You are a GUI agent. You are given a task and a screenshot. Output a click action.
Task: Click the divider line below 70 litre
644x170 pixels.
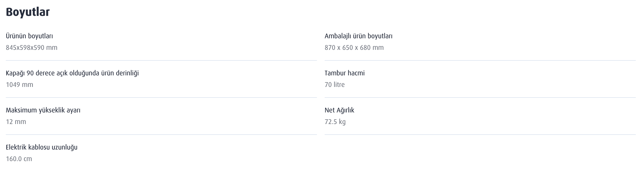coord(480,98)
